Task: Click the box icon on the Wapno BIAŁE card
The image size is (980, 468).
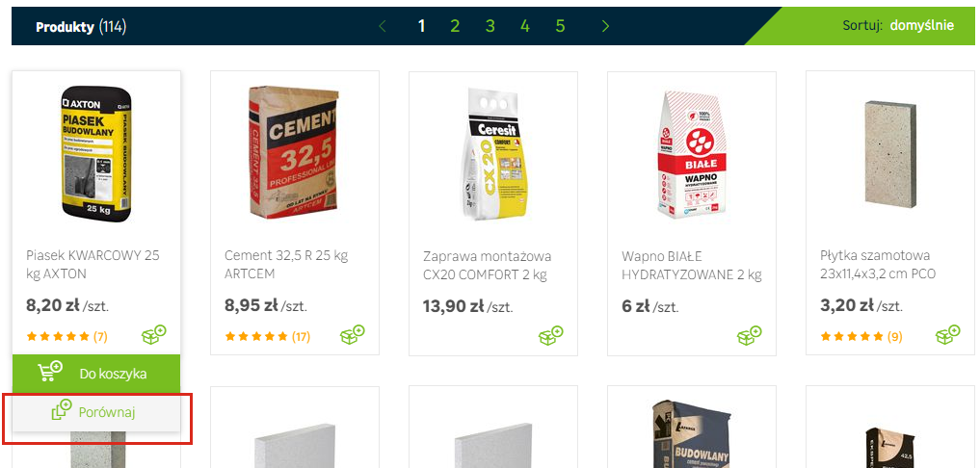Action: point(750,334)
